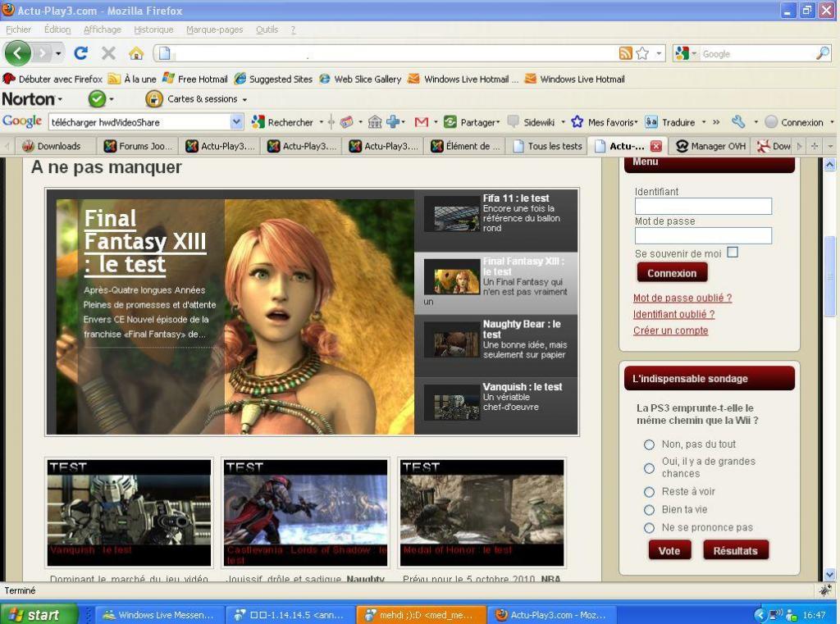The height and width of the screenshot is (624, 840).
Task: Click the Vote button
Action: tap(669, 551)
